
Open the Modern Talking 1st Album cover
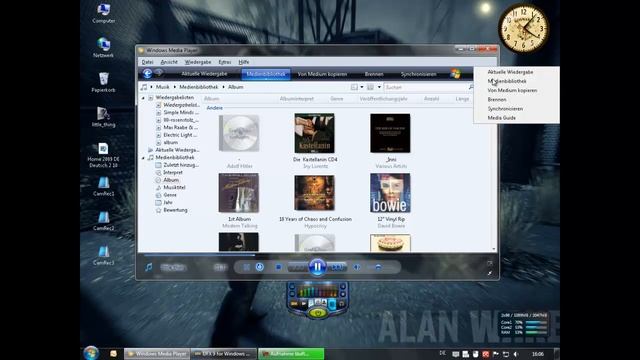tap(239, 193)
